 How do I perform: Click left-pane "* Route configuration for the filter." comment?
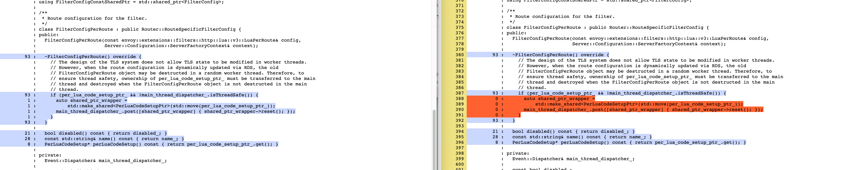click(94, 19)
